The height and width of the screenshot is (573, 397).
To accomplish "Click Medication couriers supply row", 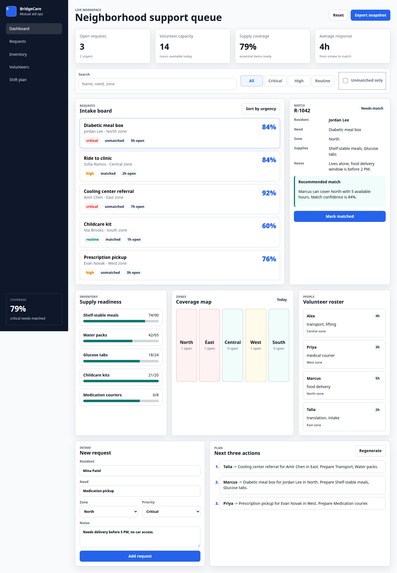I will pos(121,398).
